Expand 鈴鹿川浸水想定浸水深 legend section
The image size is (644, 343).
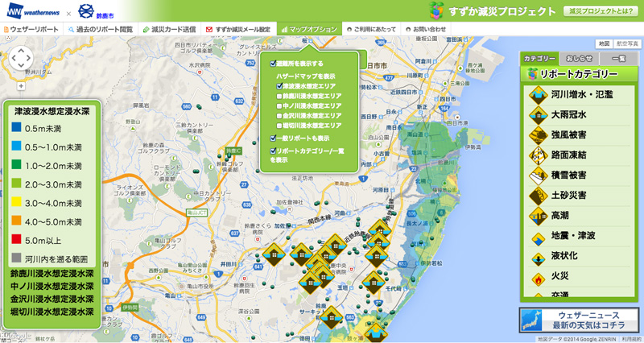[x=52, y=274]
